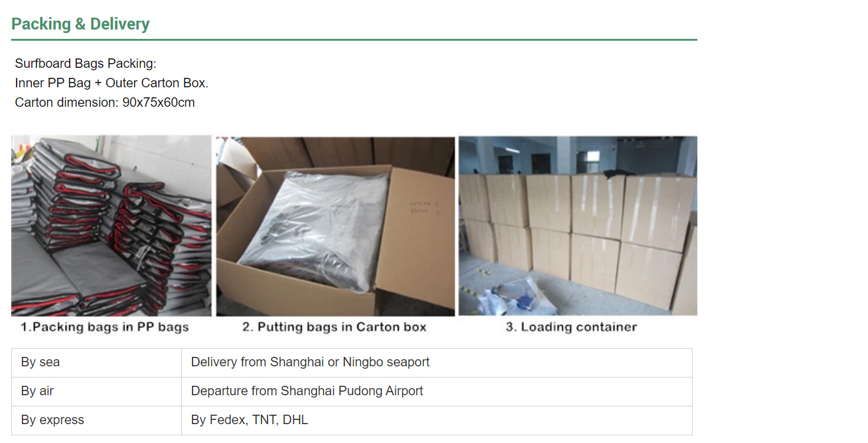Image resolution: width=868 pixels, height=443 pixels.
Task: Click 'Delivery from Shanghai or Ningbo seaport' cell
Action: click(436, 363)
